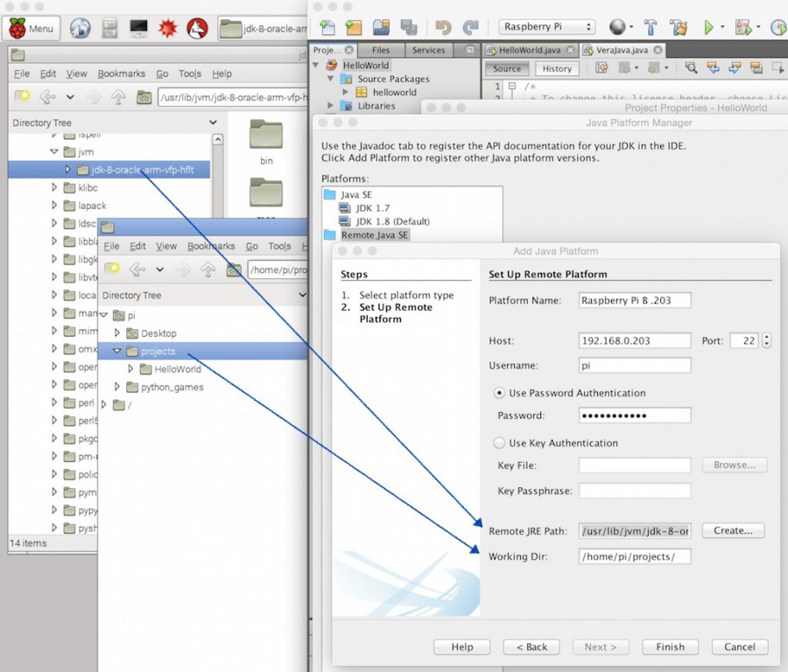Run the project with the green play icon

pos(710,26)
